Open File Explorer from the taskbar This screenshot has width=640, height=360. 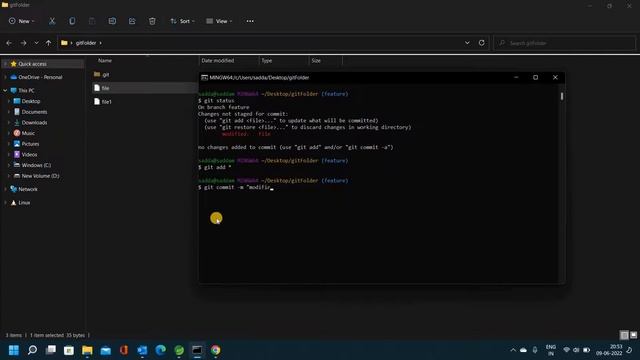87,350
